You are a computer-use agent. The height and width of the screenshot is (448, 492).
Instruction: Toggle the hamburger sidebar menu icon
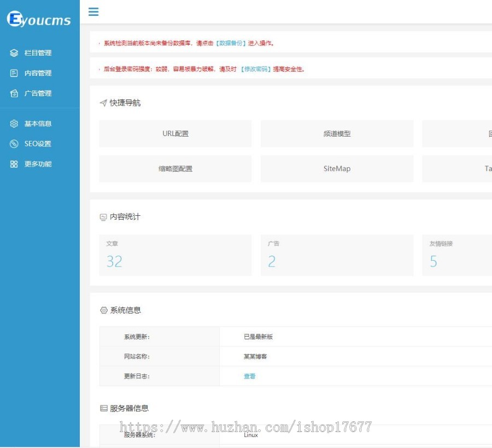[93, 11]
